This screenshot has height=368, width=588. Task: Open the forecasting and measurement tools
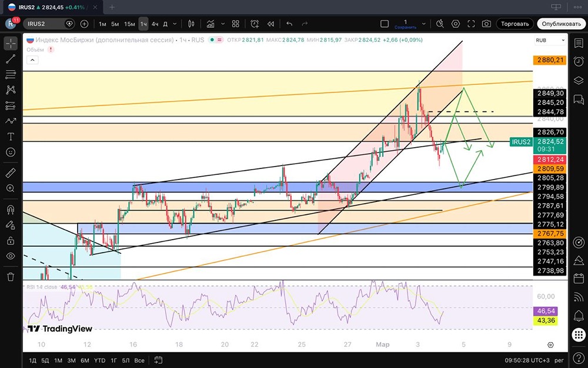(11, 105)
